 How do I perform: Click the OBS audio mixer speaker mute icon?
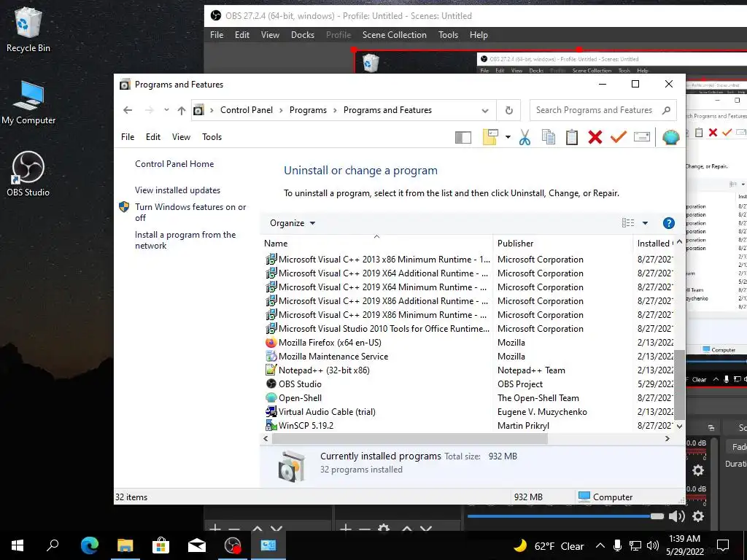677,516
